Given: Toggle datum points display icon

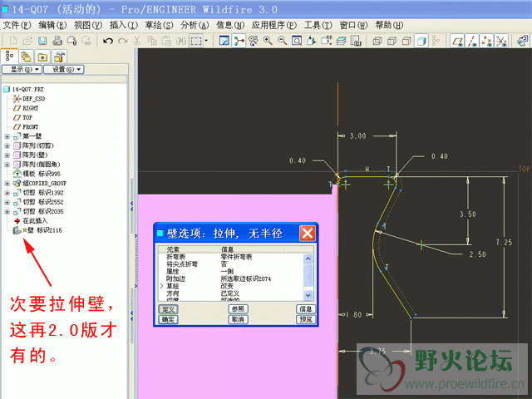Looking at the screenshot, I should pos(487,41).
